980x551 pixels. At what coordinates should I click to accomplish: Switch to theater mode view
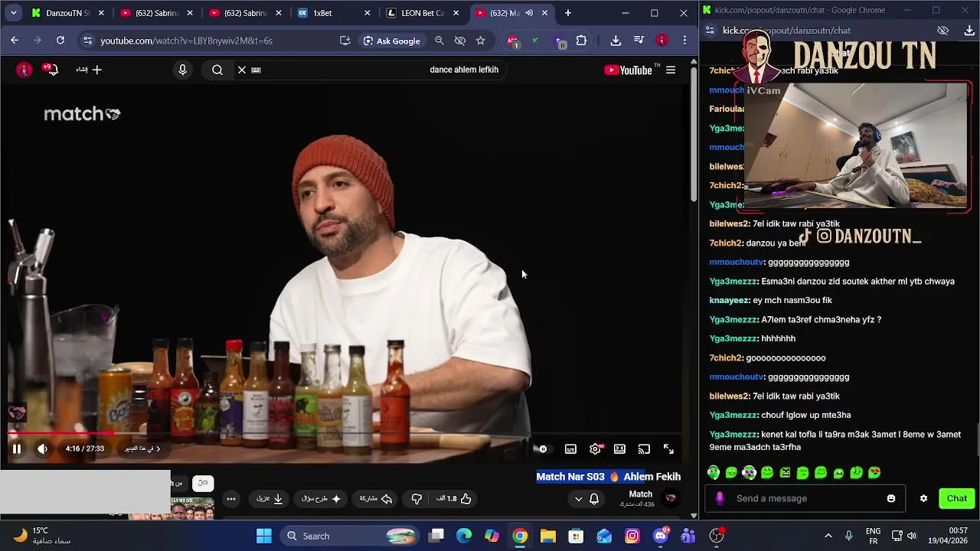click(x=619, y=449)
